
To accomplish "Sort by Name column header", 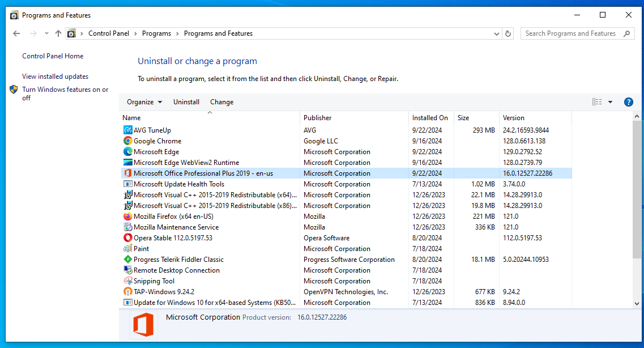I will [210, 117].
